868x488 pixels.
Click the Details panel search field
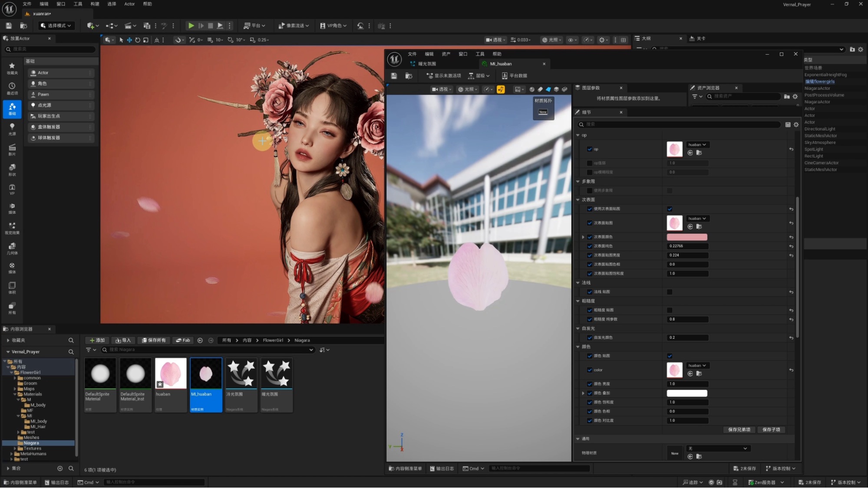(x=680, y=124)
